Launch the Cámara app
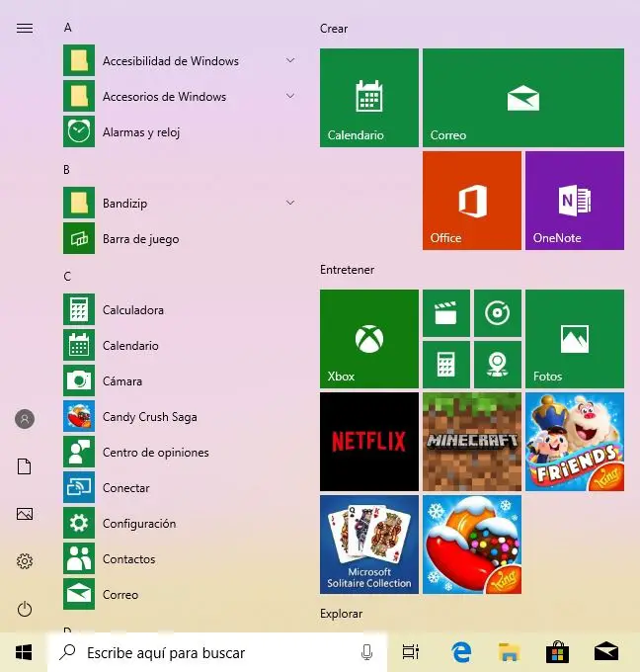 (x=180, y=380)
